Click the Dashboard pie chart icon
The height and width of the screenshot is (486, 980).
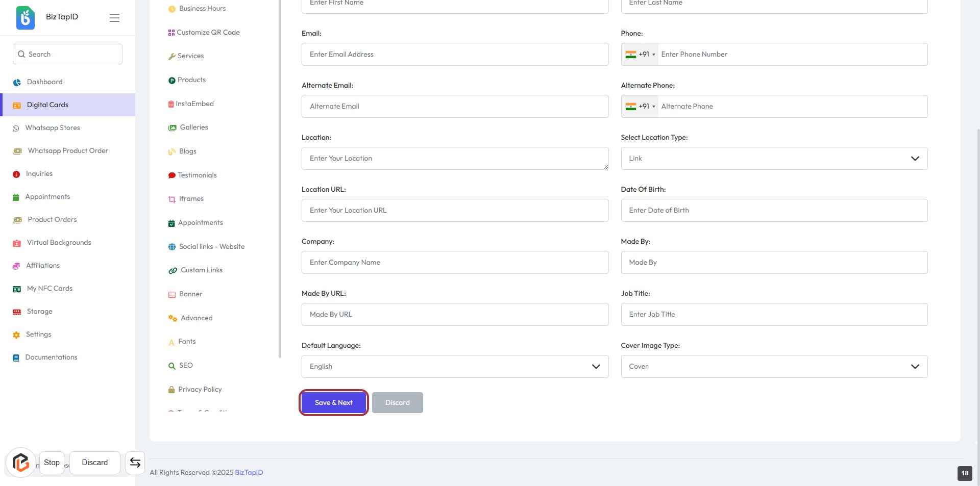coord(17,82)
